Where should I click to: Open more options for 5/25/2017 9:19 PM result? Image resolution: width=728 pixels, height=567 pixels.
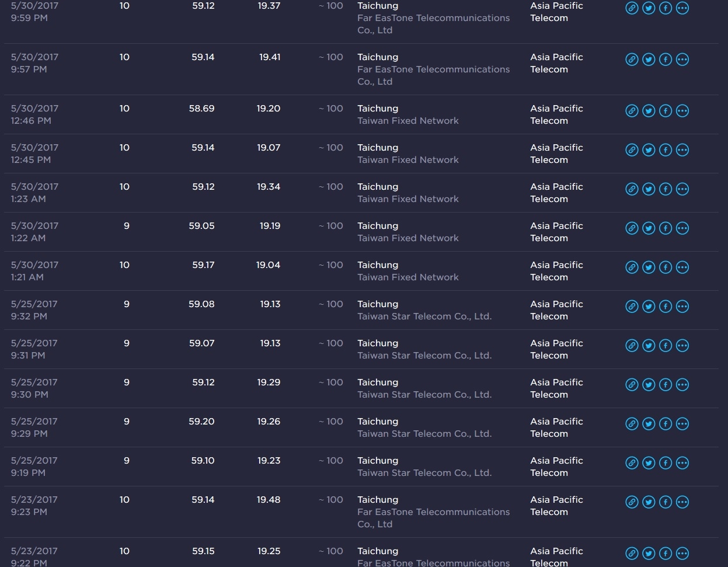point(682,463)
